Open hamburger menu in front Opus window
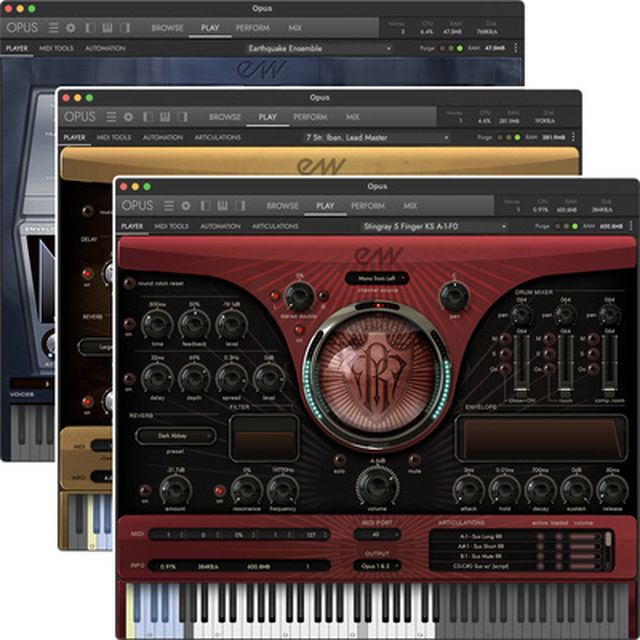The height and width of the screenshot is (640, 640). (169, 206)
